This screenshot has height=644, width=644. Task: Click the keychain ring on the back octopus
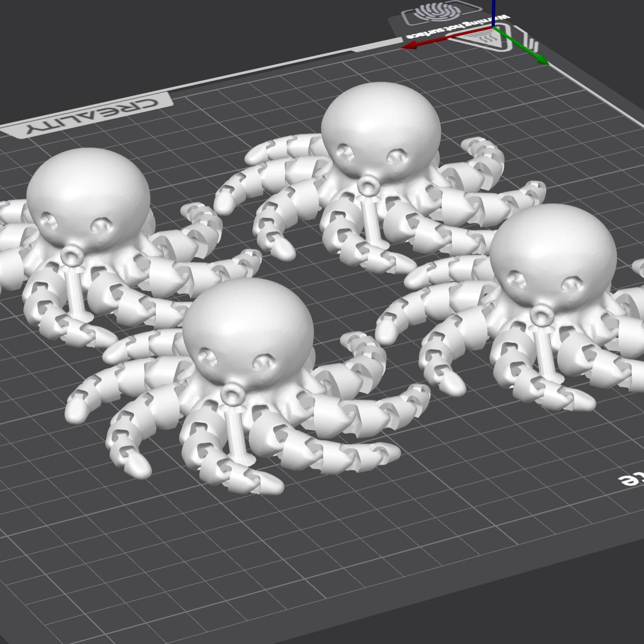pos(366,185)
